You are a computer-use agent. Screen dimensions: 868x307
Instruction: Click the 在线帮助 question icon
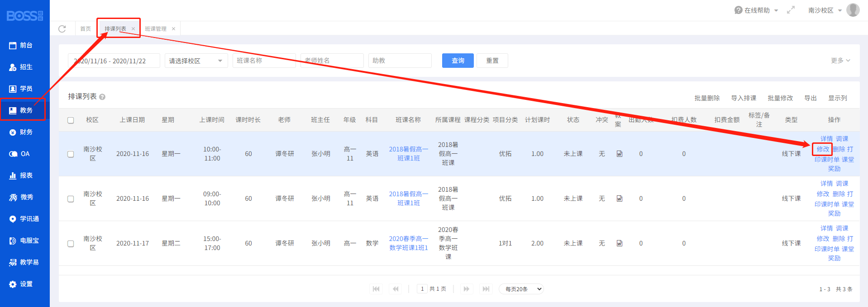click(739, 10)
